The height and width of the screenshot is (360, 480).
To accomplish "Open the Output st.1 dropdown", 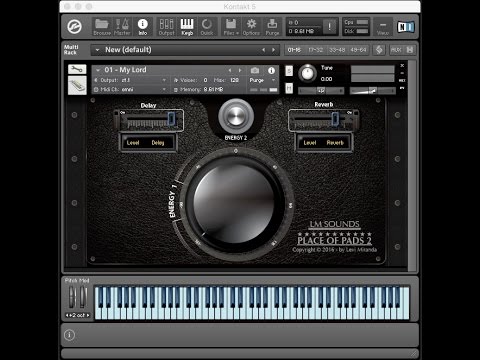I will [130, 80].
